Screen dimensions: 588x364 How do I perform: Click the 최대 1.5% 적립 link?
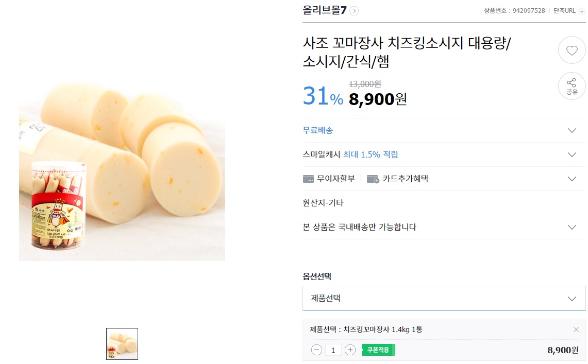(x=371, y=154)
